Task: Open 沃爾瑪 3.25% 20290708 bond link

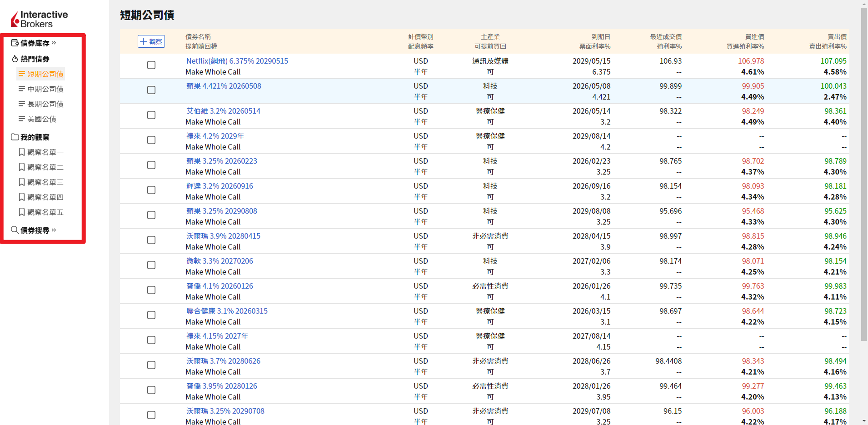Action: (x=225, y=411)
